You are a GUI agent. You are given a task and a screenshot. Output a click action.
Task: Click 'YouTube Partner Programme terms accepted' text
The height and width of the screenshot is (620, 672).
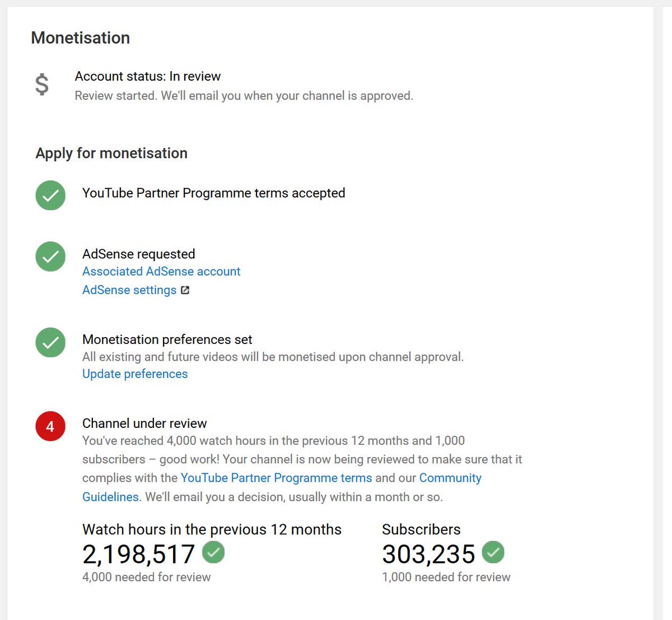pos(214,193)
